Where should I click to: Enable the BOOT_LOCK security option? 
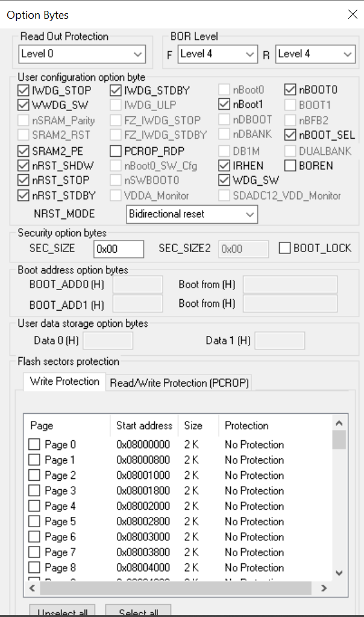[x=284, y=248]
